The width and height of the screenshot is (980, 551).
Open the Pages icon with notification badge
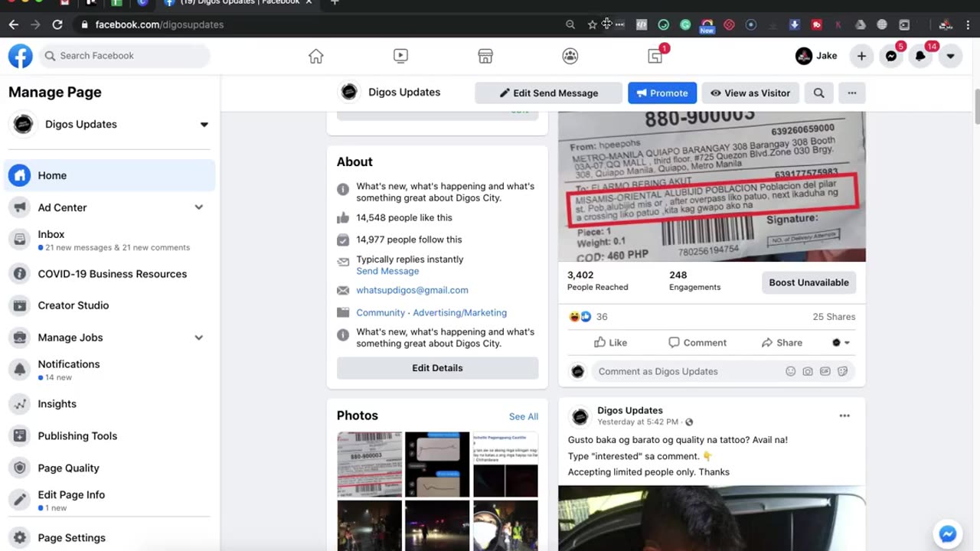[655, 55]
